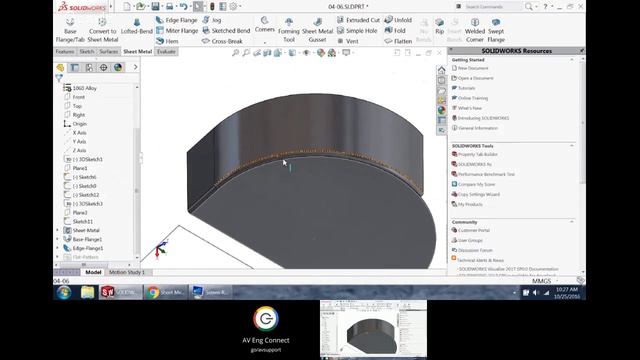Screen dimensions: 640x360
Task: Select the 1060 Alloy material item
Action: 84,88
